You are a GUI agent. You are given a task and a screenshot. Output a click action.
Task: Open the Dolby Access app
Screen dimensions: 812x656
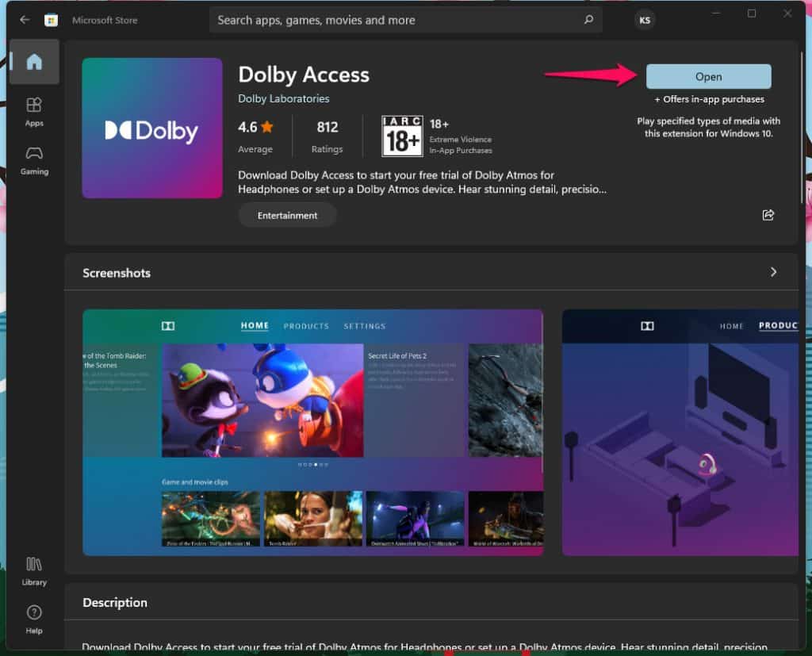coord(708,77)
